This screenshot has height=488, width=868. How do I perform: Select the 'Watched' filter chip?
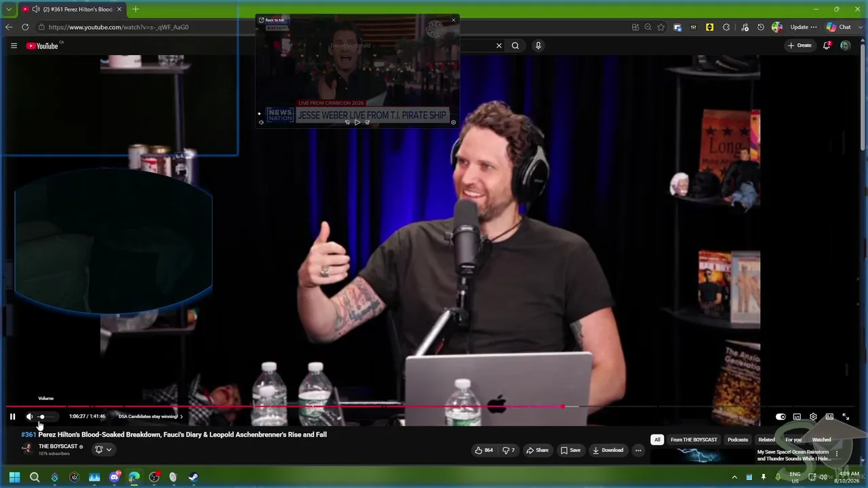pyautogui.click(x=821, y=440)
